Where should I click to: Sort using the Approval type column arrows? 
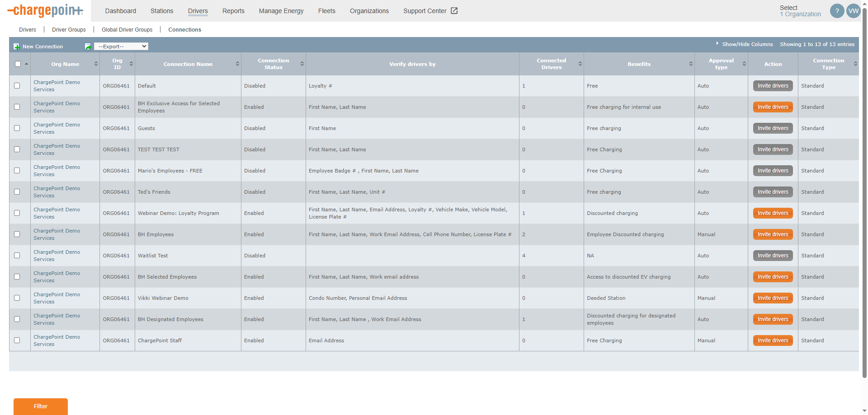[x=744, y=64]
